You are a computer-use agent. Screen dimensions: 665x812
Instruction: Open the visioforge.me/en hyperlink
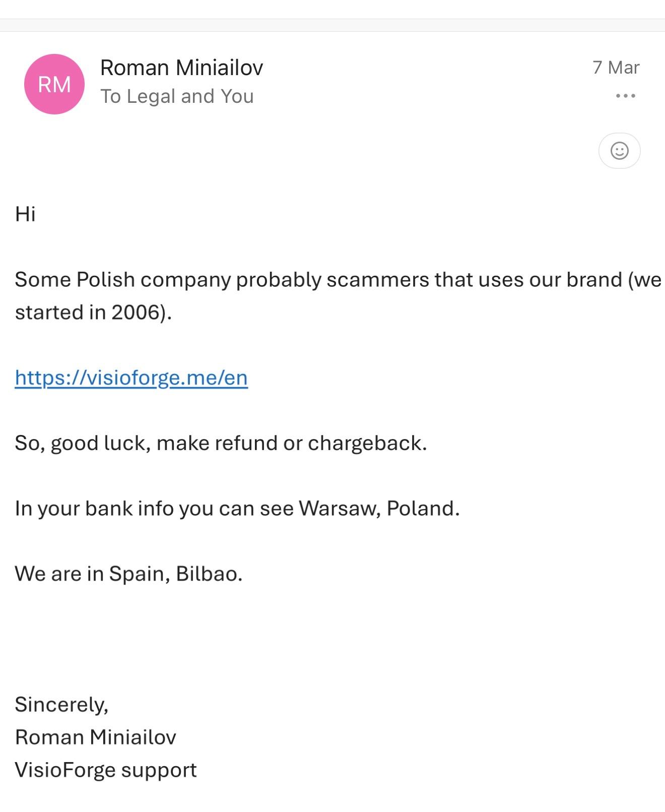pos(131,378)
